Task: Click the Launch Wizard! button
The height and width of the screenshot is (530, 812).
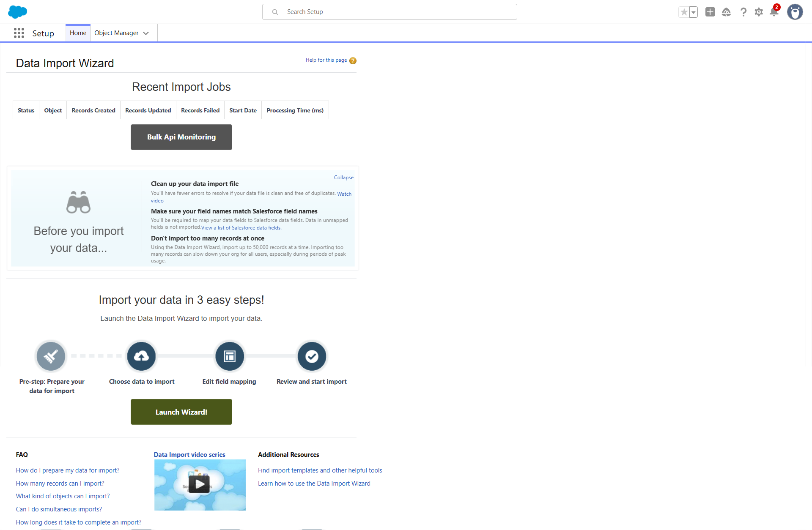Action: tap(181, 412)
